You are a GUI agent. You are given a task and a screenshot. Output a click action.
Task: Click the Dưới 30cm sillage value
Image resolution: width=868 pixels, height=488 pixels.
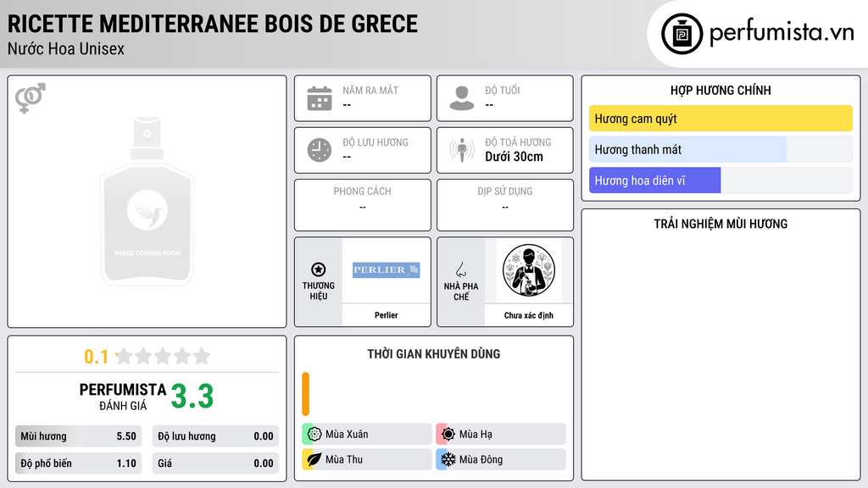514,157
